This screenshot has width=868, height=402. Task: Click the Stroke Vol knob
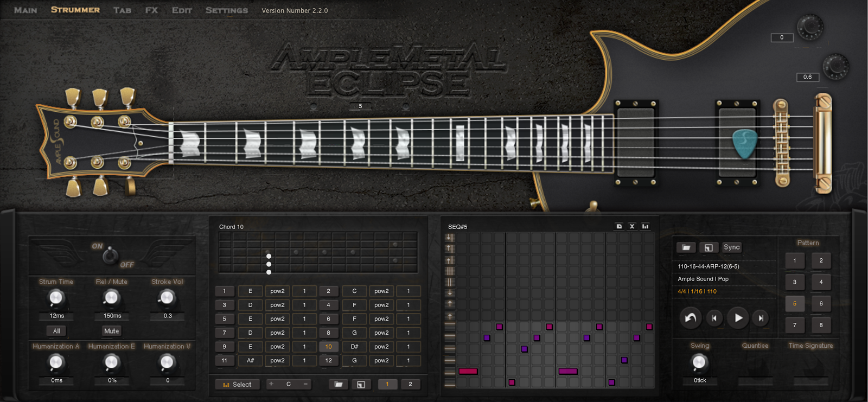click(x=167, y=297)
